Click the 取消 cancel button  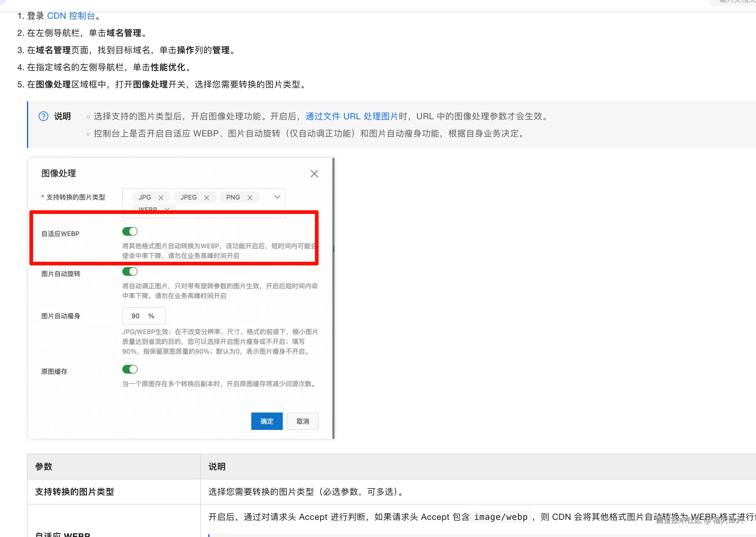pos(303,421)
